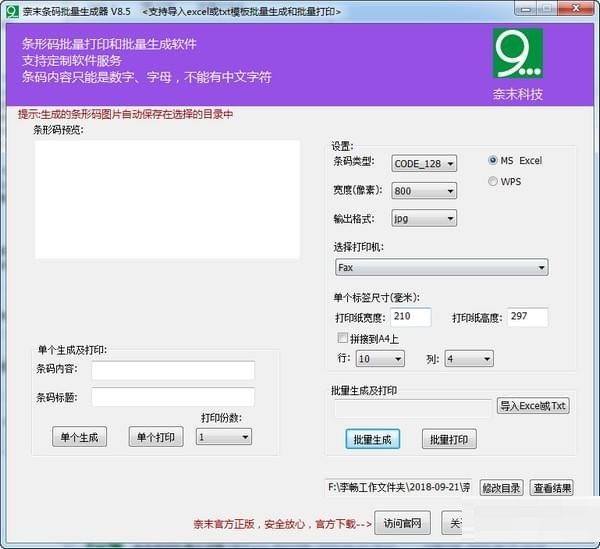Click the 批量打印 button

(449, 439)
